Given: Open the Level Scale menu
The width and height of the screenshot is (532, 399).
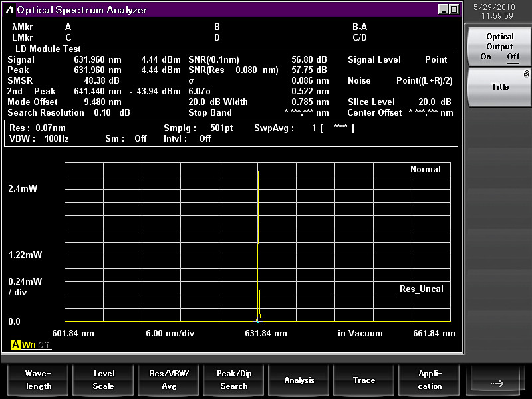Looking at the screenshot, I should click(x=103, y=380).
